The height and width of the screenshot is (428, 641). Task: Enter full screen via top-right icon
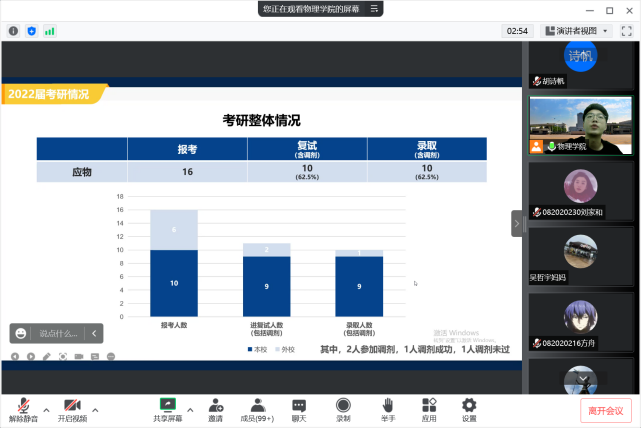627,31
